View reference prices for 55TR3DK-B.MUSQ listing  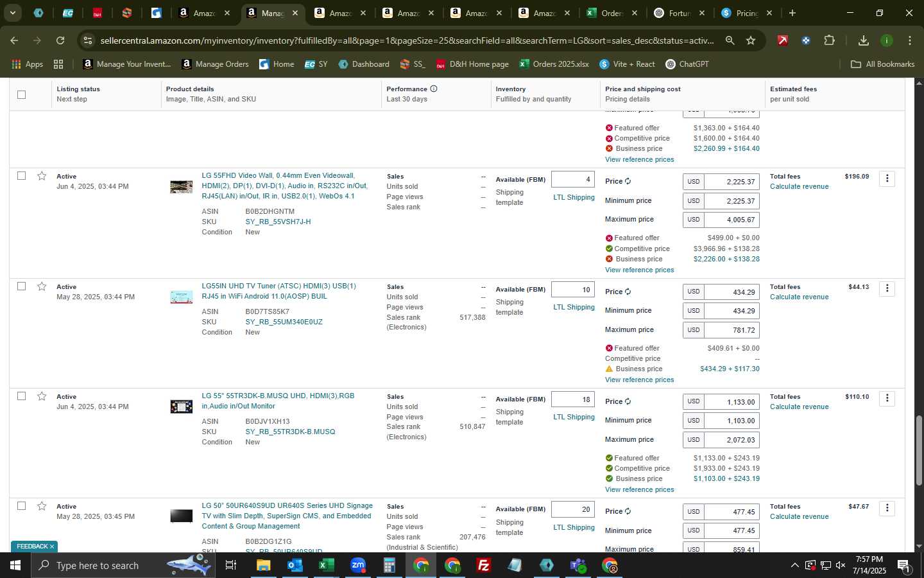pyautogui.click(x=639, y=489)
